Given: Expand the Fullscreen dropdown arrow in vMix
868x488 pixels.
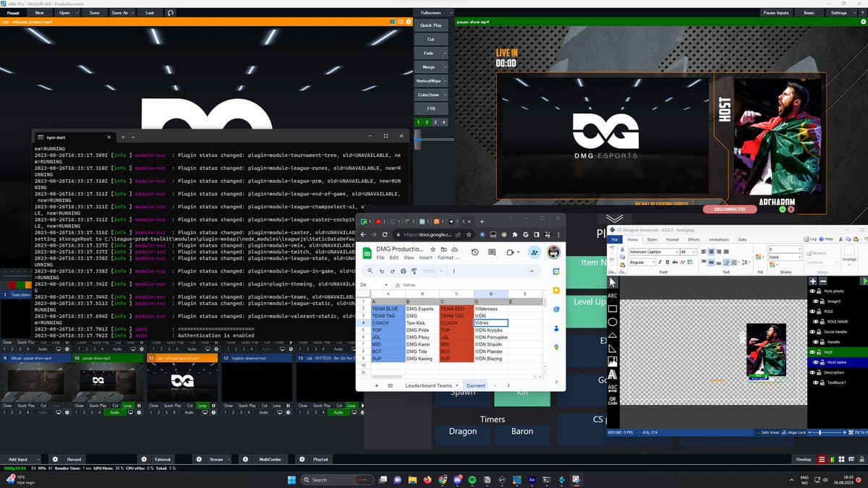Looking at the screenshot, I should click(451, 12).
